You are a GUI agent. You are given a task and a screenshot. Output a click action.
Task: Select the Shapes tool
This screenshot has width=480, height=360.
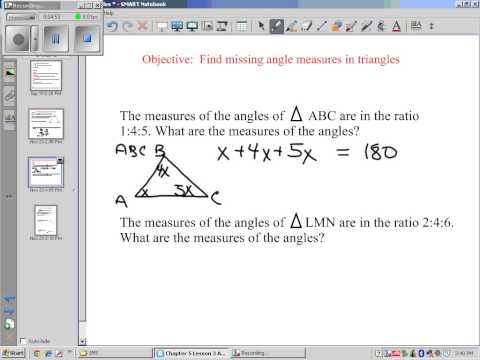(x=337, y=26)
